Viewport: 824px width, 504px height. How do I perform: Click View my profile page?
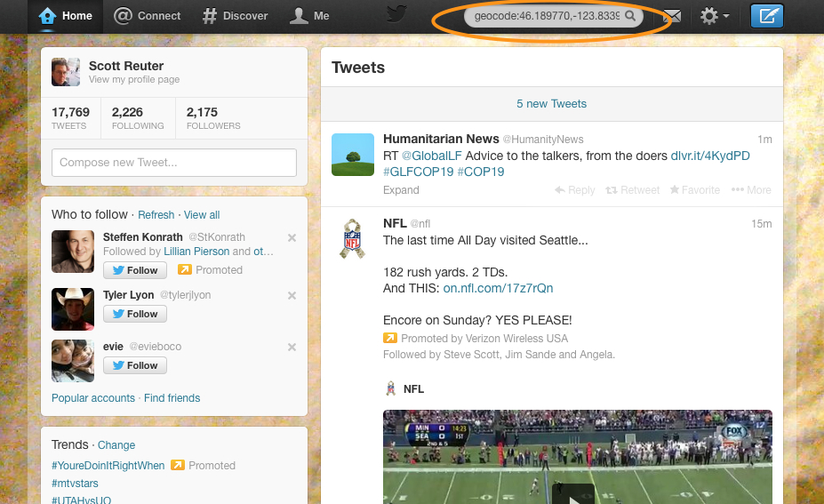(x=134, y=79)
